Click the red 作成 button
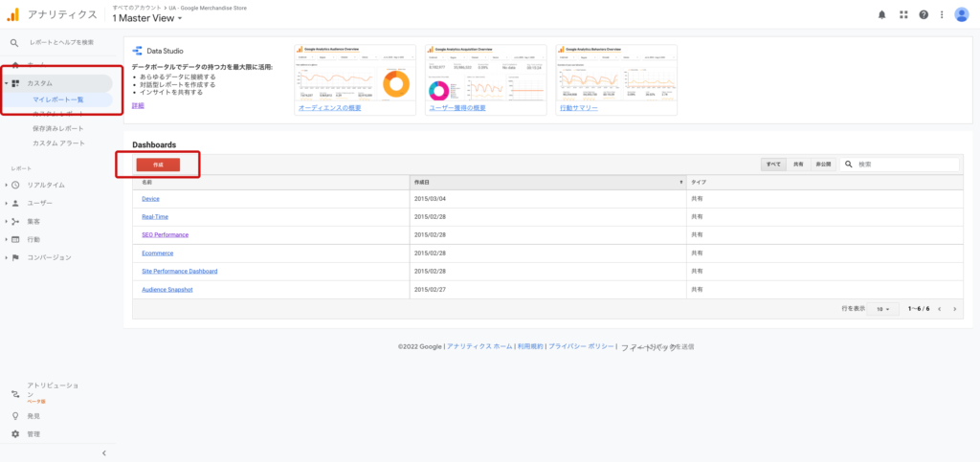Screen dimensions: 980x462 click(158, 165)
